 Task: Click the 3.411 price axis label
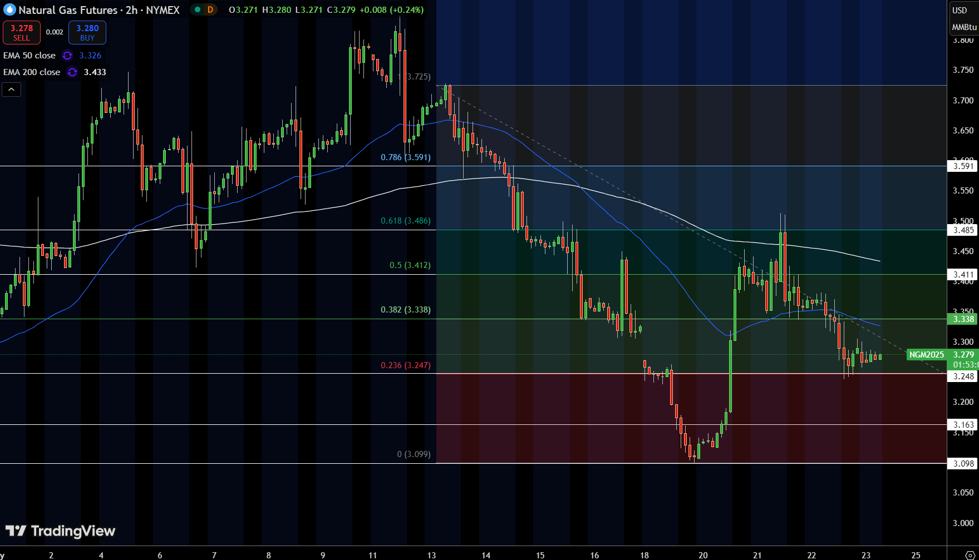coord(963,275)
